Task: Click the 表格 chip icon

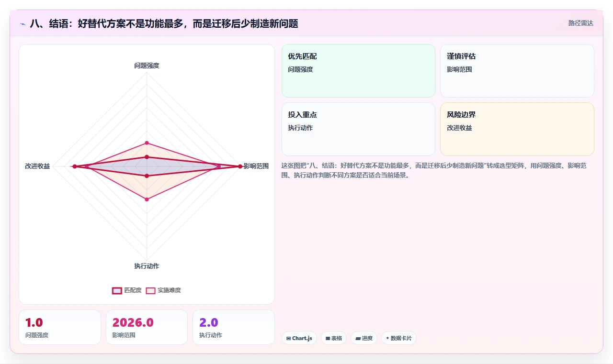Action: (328, 338)
